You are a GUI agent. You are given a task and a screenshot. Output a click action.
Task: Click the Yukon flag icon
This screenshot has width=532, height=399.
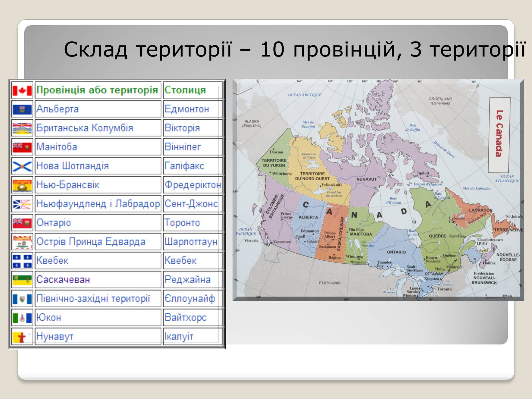pyautogui.click(x=22, y=318)
